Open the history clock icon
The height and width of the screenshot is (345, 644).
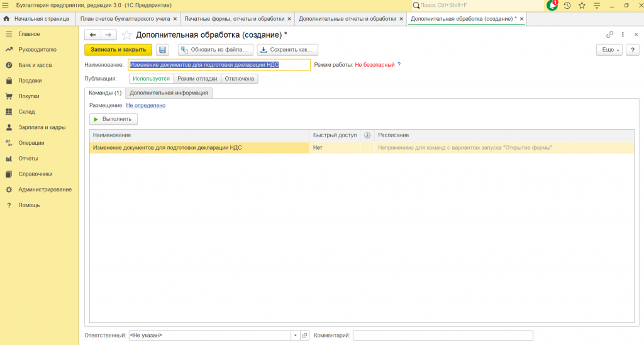pos(567,5)
